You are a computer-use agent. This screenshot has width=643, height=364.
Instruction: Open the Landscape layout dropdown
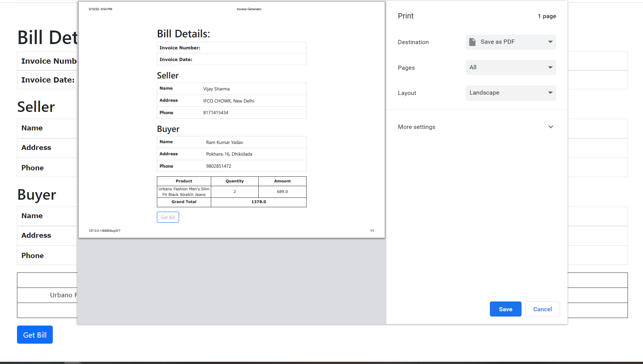tap(511, 93)
